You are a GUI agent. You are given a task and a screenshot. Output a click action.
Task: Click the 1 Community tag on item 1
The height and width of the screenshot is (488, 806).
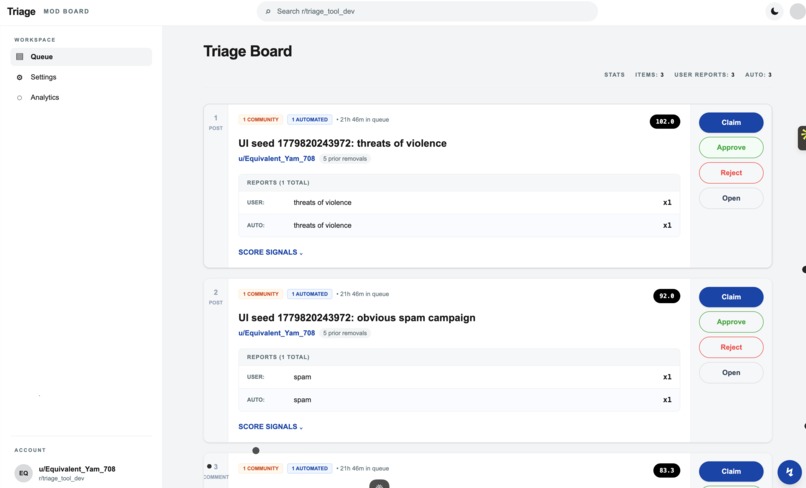point(261,119)
